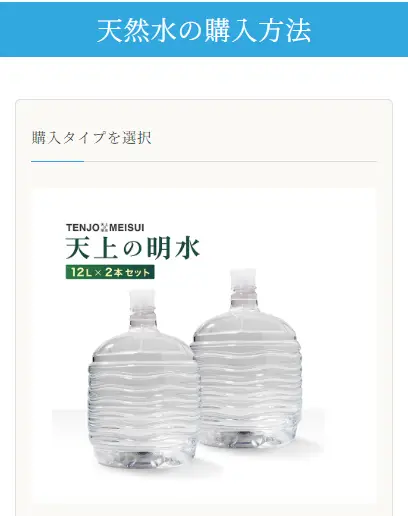
Task: Open the 天上の明水 product thumbnail
Action: point(204,345)
